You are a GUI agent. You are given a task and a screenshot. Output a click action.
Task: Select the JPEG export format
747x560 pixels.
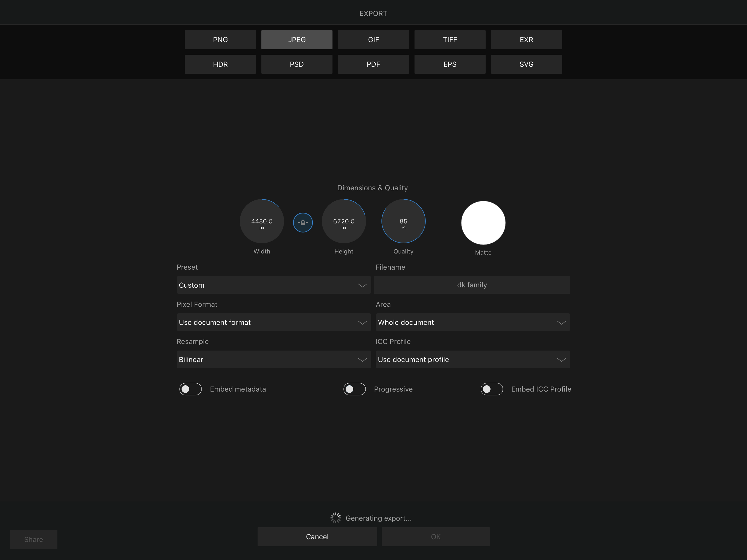[x=297, y=40]
